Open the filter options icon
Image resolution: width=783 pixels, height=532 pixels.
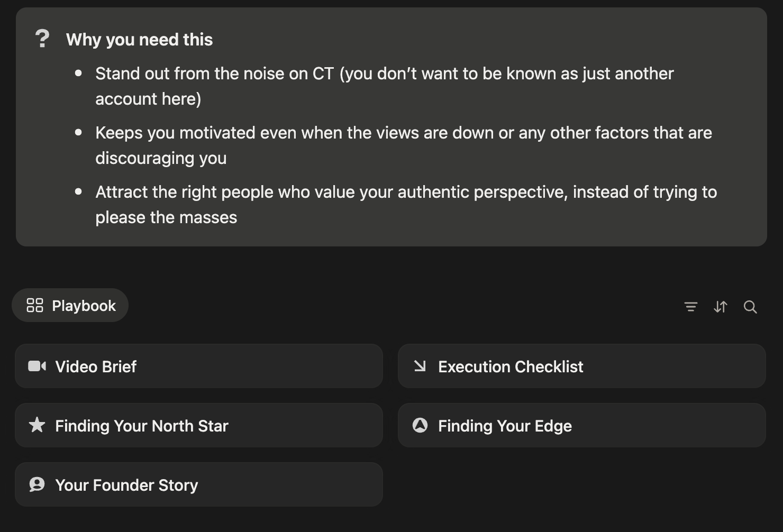(x=690, y=307)
